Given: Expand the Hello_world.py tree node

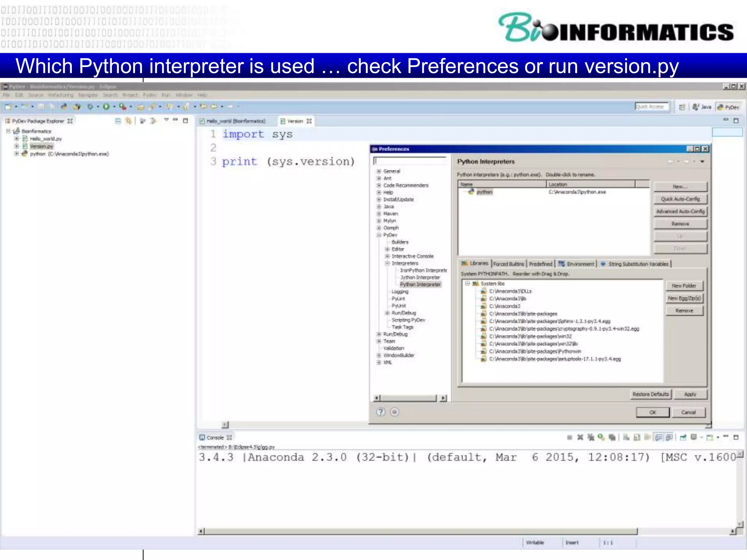Looking at the screenshot, I should (16, 139).
